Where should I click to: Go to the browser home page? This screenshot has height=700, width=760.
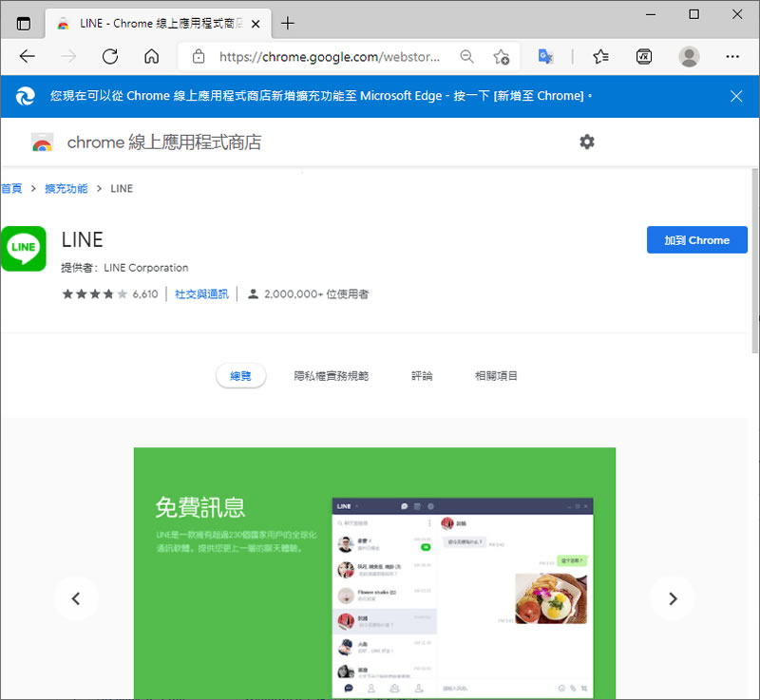(152, 57)
